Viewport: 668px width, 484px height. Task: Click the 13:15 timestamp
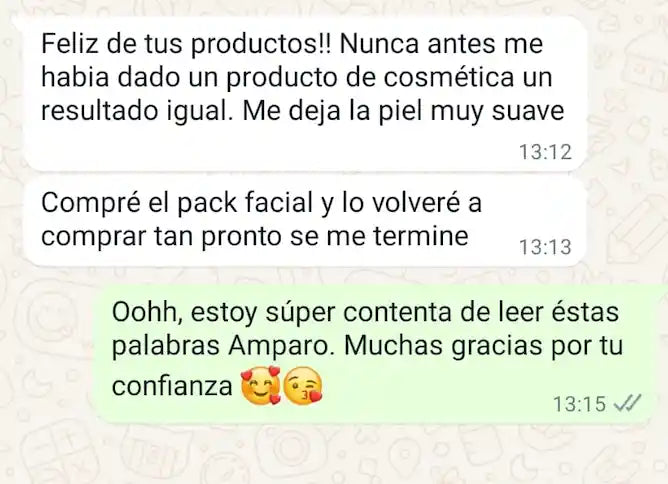coord(579,403)
